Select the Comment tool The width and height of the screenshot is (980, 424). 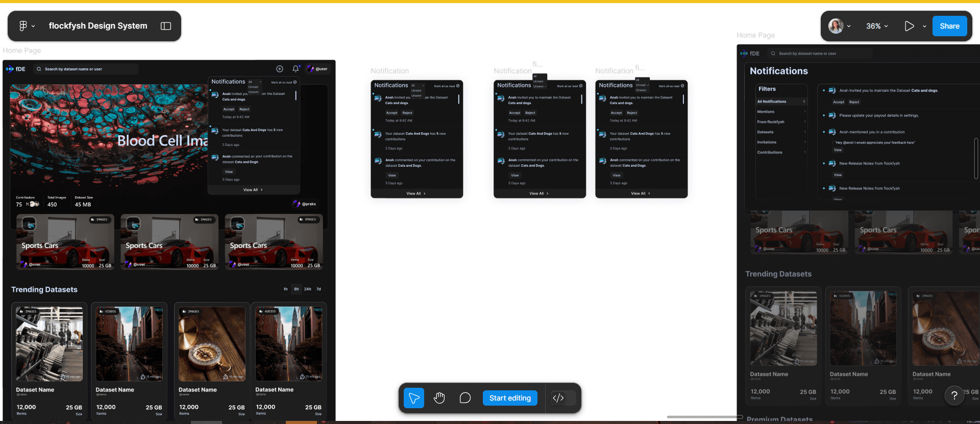click(x=465, y=398)
